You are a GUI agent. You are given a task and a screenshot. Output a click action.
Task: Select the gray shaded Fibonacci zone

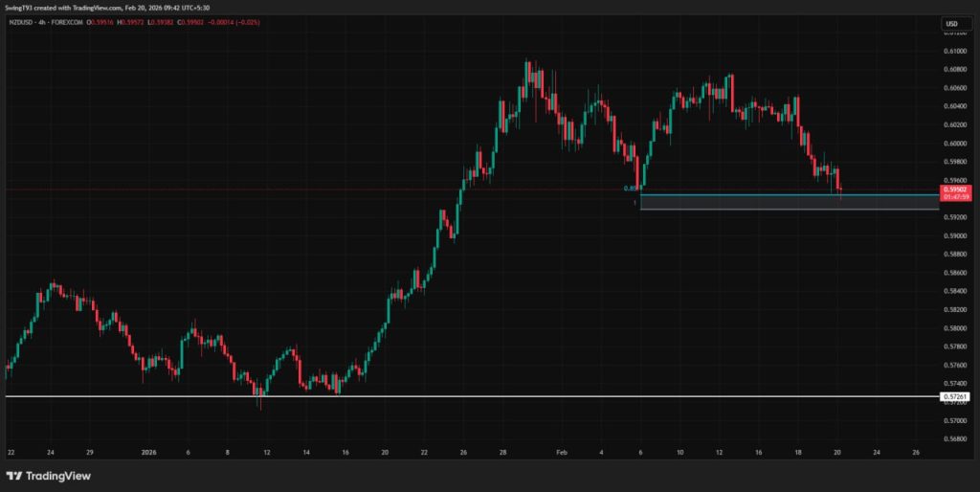point(785,202)
